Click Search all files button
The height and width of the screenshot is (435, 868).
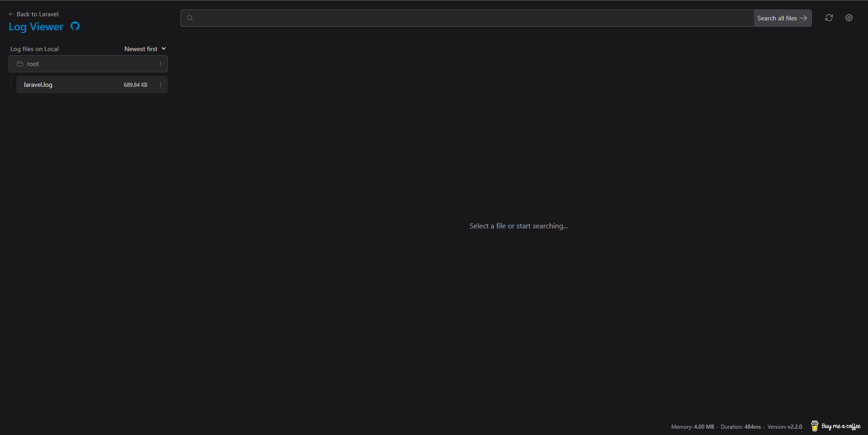783,18
